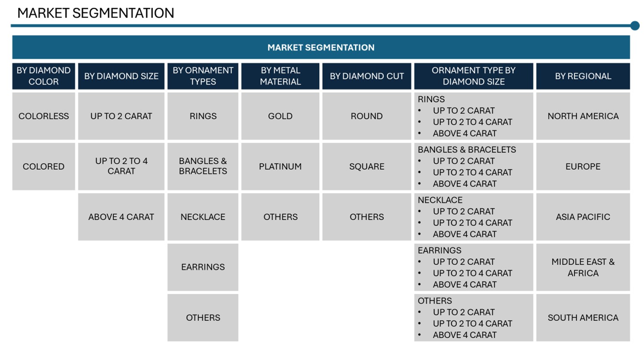644x354 pixels.
Task: Choose the By Ornament Types header cell
Action: coord(203,76)
